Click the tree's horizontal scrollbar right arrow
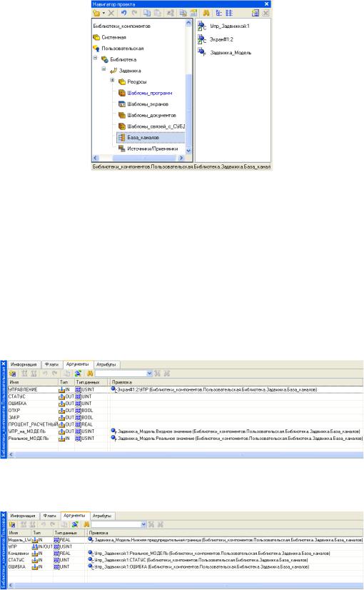This screenshot has height=590, width=364. point(181,158)
